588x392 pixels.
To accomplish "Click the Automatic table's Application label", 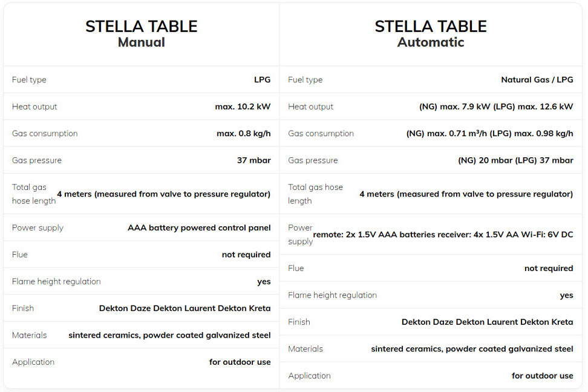I will tap(309, 376).
